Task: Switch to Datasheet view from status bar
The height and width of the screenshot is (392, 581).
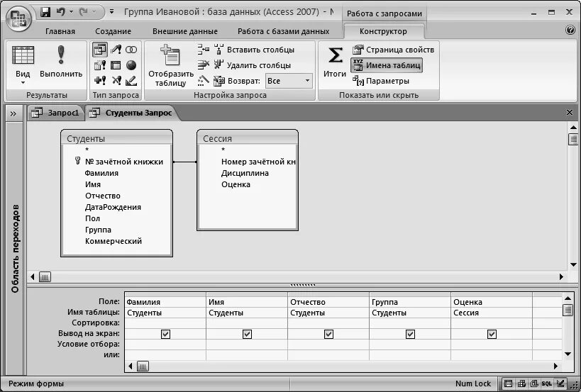Action: coord(509,383)
